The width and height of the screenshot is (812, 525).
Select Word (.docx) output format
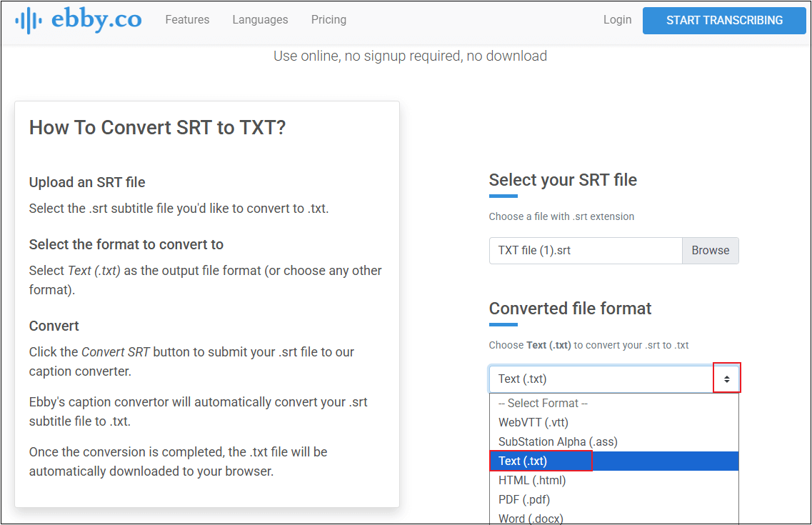tap(530, 517)
